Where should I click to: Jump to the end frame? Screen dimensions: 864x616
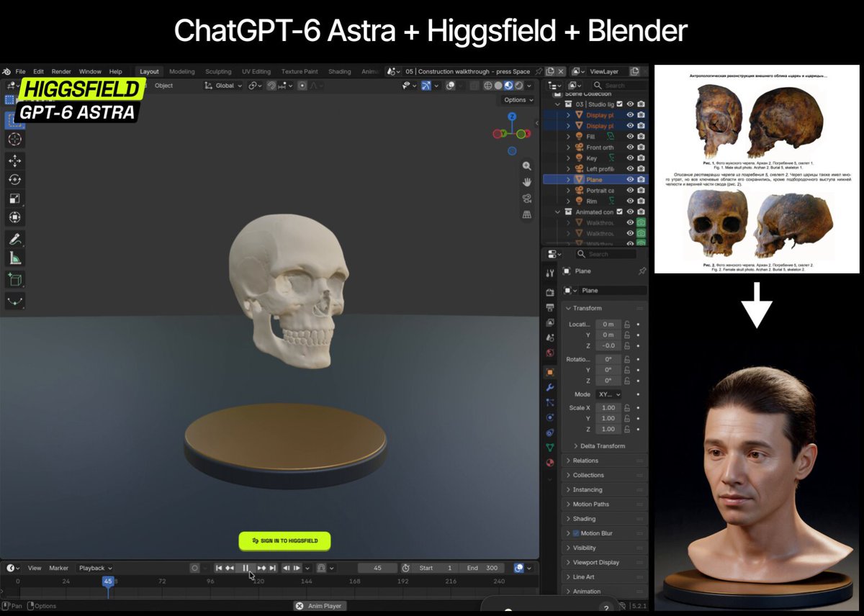[x=272, y=568]
